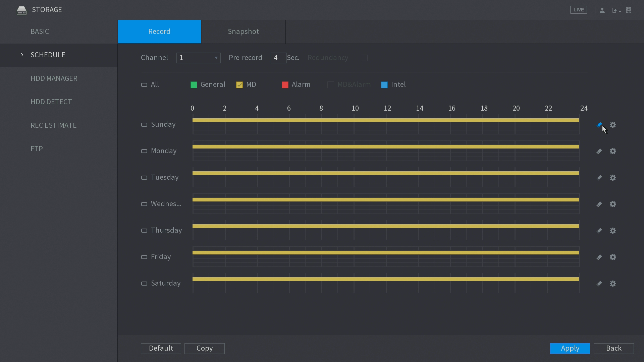Viewport: 644px width, 362px height.
Task: Select the Alarm record type
Action: 285,85
